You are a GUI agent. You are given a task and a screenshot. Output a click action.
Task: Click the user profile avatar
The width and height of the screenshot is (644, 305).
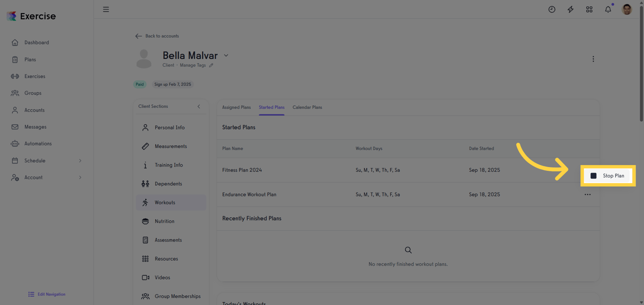(627, 9)
